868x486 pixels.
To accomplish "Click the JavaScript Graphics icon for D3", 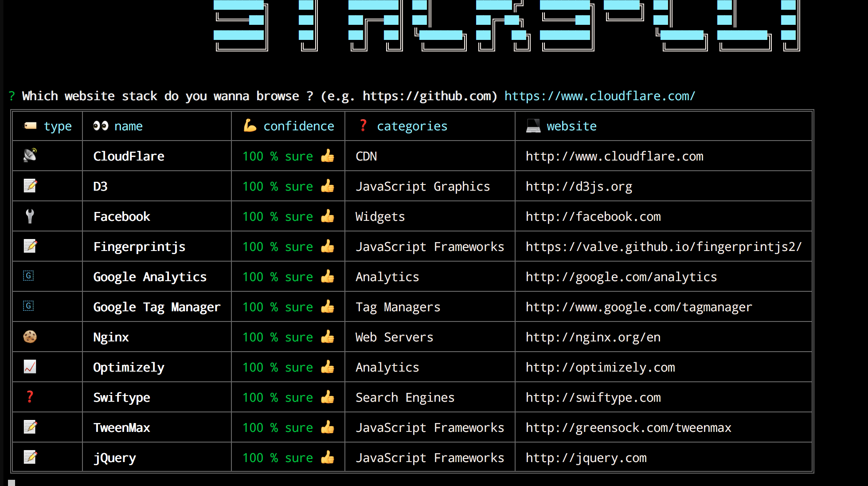I will (30, 186).
